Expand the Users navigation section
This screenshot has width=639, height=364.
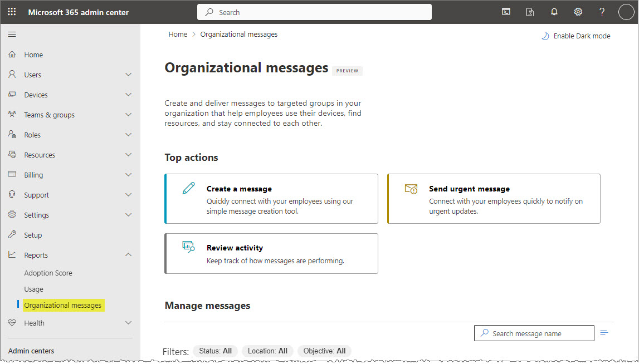coord(128,74)
